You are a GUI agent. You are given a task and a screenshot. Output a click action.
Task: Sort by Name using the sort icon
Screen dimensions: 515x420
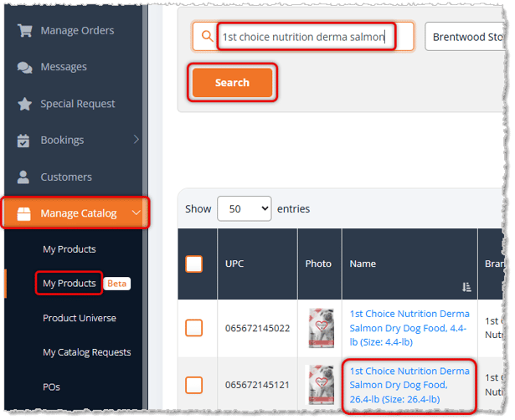coord(466,287)
